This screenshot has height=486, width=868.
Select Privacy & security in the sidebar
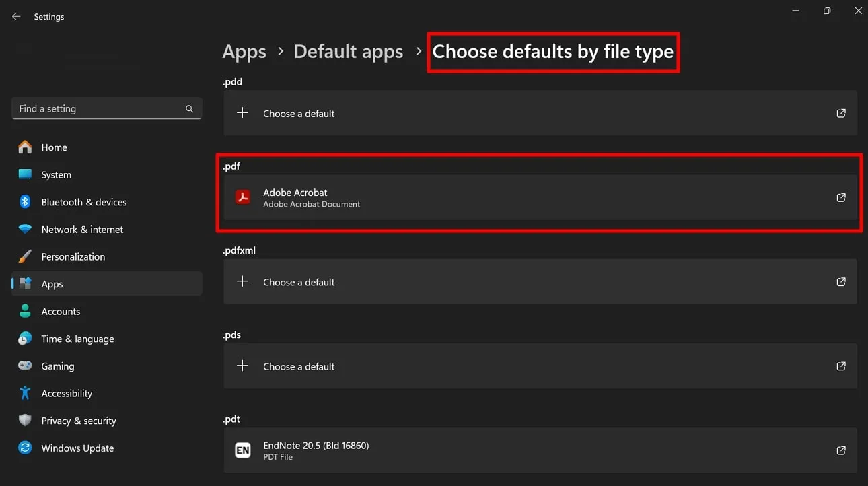(79, 420)
